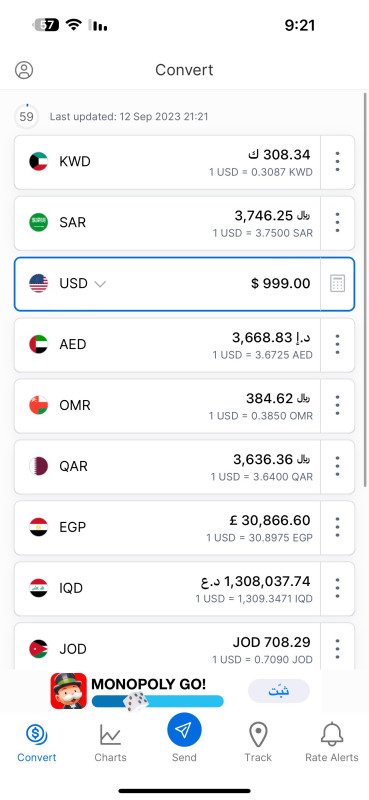Open the Charts tab

pyautogui.click(x=110, y=742)
